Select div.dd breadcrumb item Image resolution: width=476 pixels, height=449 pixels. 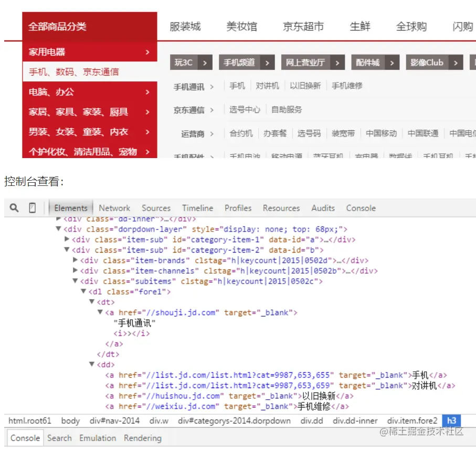point(312,421)
